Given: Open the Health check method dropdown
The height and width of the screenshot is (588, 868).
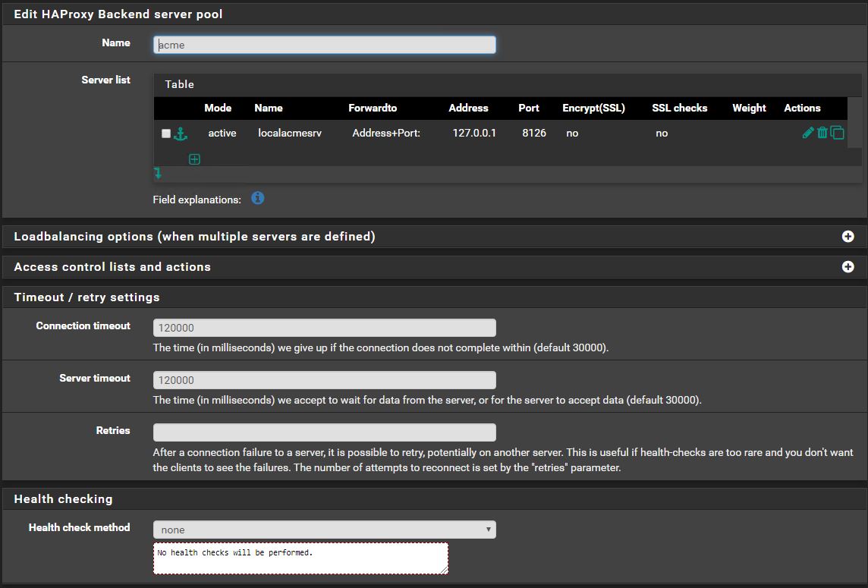Looking at the screenshot, I should pyautogui.click(x=324, y=530).
